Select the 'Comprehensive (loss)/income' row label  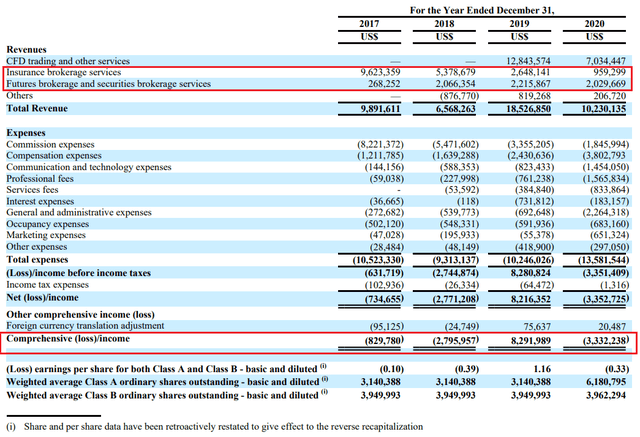click(x=68, y=339)
